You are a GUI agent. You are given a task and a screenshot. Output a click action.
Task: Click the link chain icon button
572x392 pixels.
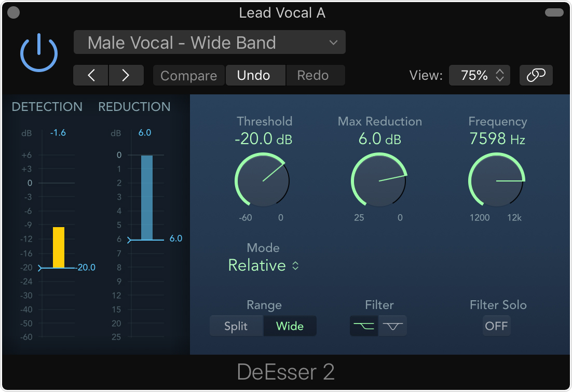pyautogui.click(x=536, y=75)
